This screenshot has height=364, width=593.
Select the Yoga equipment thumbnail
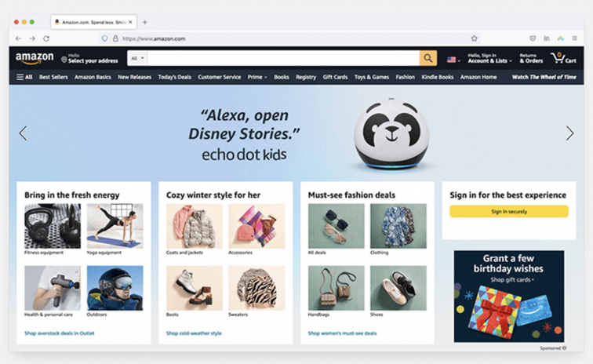115,226
